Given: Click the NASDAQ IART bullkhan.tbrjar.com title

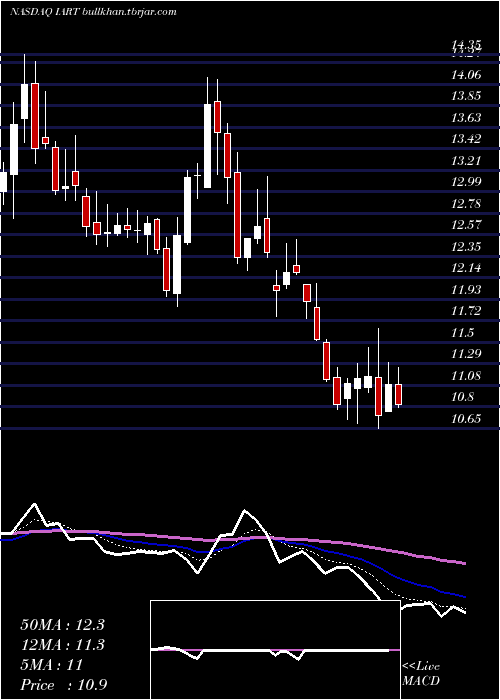Looking at the screenshot, I should 93,12.
